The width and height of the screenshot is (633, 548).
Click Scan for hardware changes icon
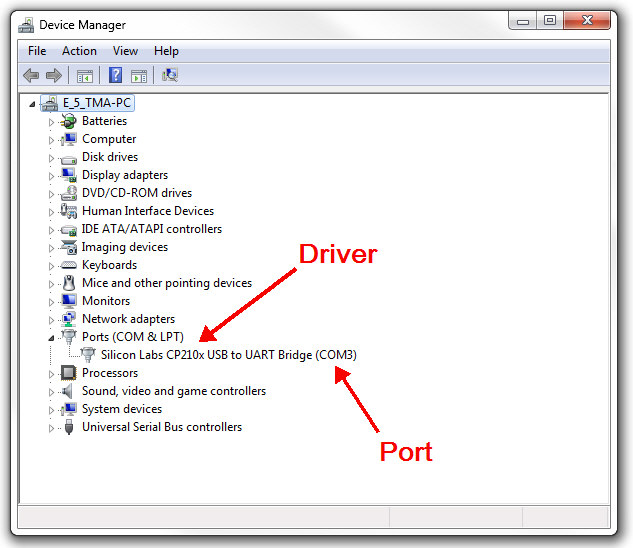(x=170, y=75)
